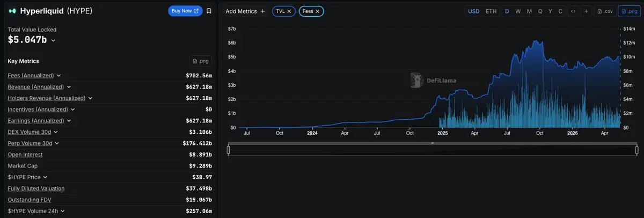Viewport: 644px width, 218px height.
Task: Select yearly (Y) chart interval
Action: [550, 11]
